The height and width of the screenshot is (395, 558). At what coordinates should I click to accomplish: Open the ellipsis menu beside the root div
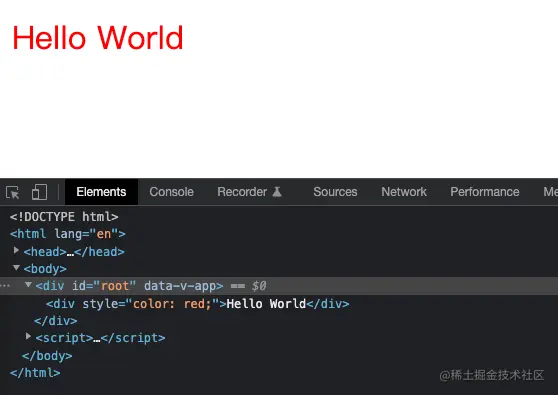[5, 286]
